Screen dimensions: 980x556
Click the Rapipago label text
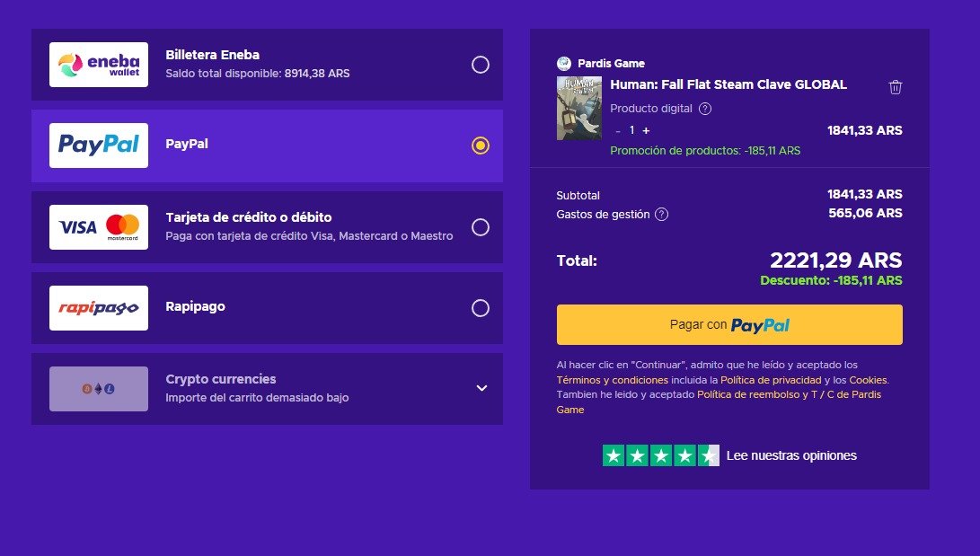[195, 306]
